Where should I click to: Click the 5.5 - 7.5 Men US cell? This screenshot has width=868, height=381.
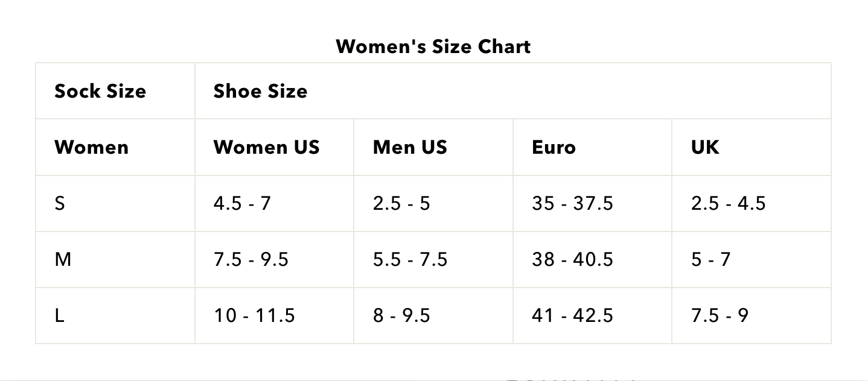click(433, 259)
